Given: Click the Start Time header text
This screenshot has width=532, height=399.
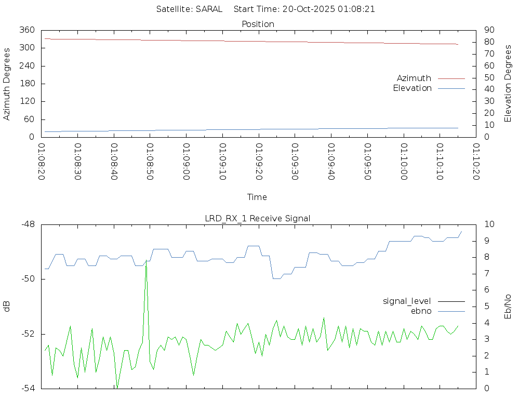Looking at the screenshot, I should click(304, 9).
